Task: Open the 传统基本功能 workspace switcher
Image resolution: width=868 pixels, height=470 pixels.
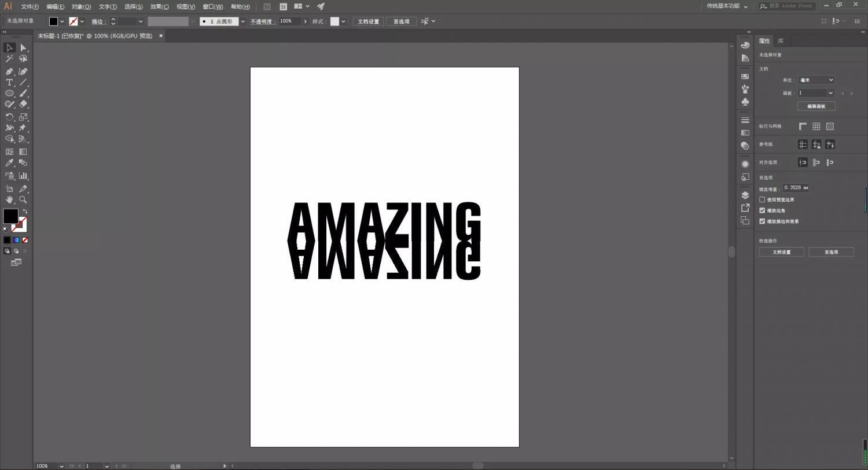Action: (727, 6)
